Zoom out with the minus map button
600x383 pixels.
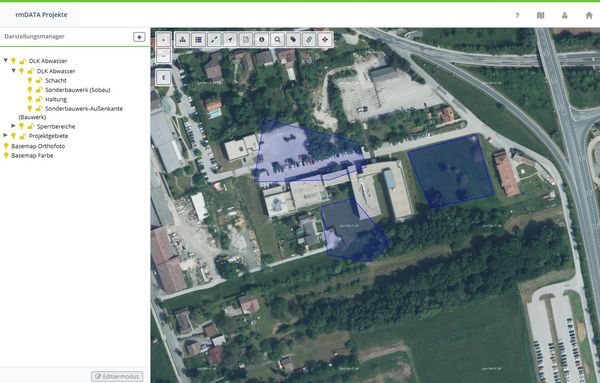pos(163,55)
